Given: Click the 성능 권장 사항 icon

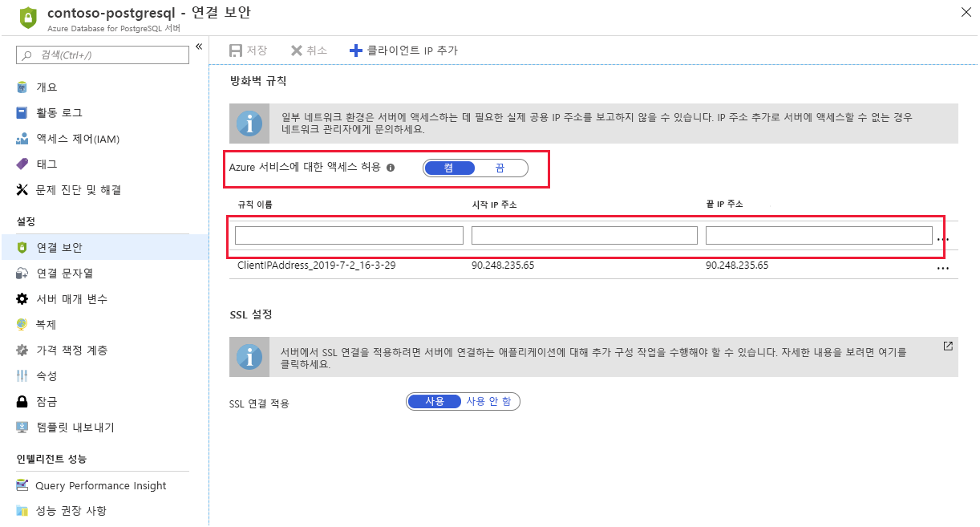Looking at the screenshot, I should point(22,511).
